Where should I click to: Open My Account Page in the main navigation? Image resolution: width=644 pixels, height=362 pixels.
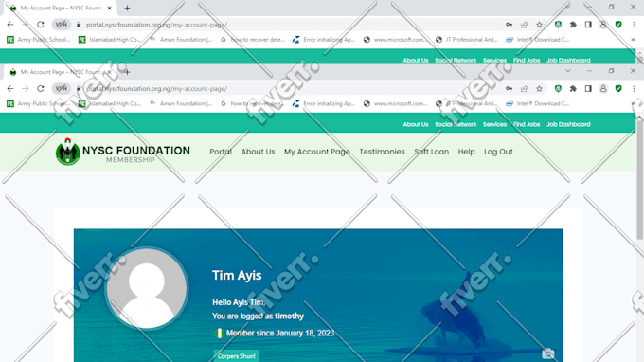(317, 152)
